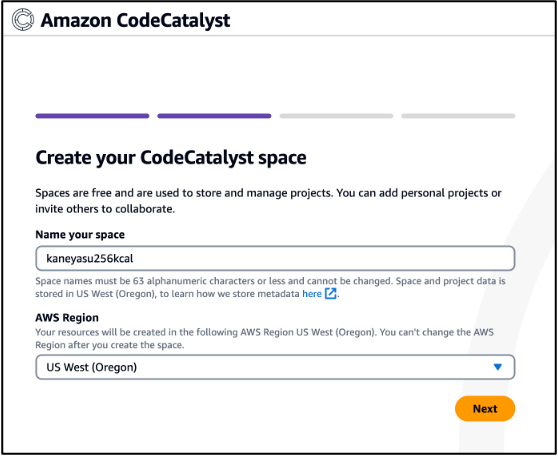Select the first purple progress step bar
558x456 pixels.
92,116
